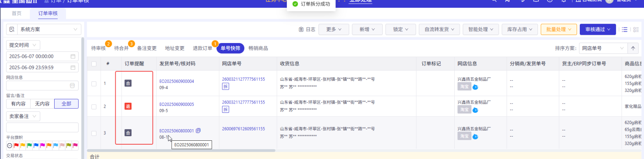Tick the checkbox for row 2
The height and width of the screenshot is (159, 644).
94,107
